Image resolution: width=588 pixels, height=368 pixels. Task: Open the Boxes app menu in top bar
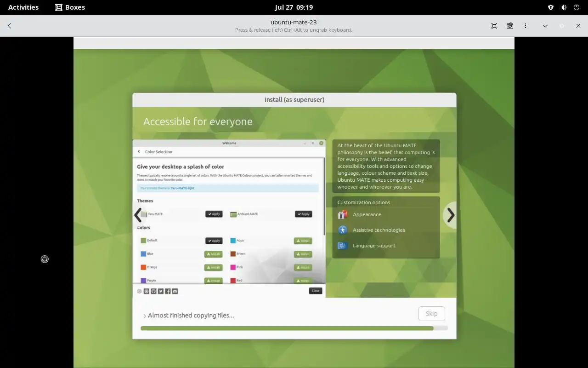click(70, 7)
